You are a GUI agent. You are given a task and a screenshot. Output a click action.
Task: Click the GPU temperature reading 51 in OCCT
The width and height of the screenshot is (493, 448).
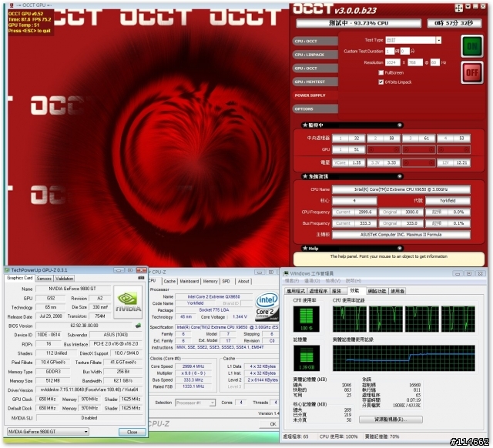coord(356,149)
